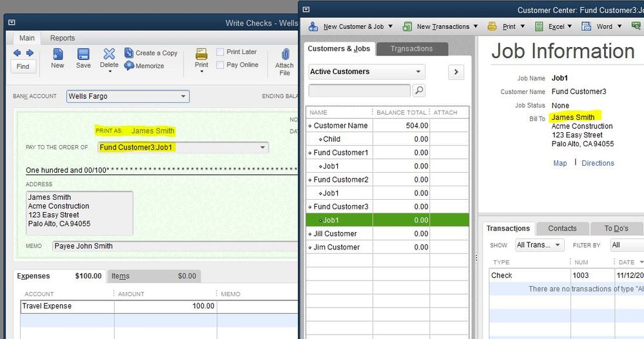
Task: Open the Contacts tab
Action: [x=562, y=229]
